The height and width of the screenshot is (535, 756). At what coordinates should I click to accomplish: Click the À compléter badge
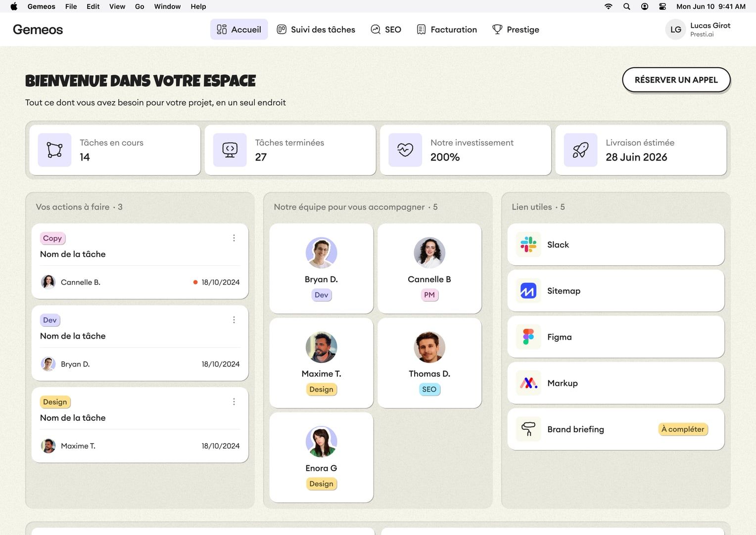tap(683, 429)
